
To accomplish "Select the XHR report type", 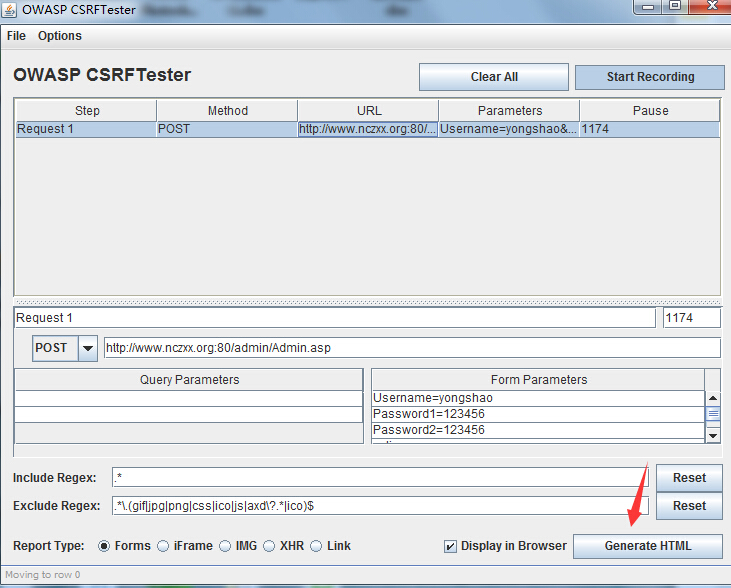I will (x=269, y=546).
